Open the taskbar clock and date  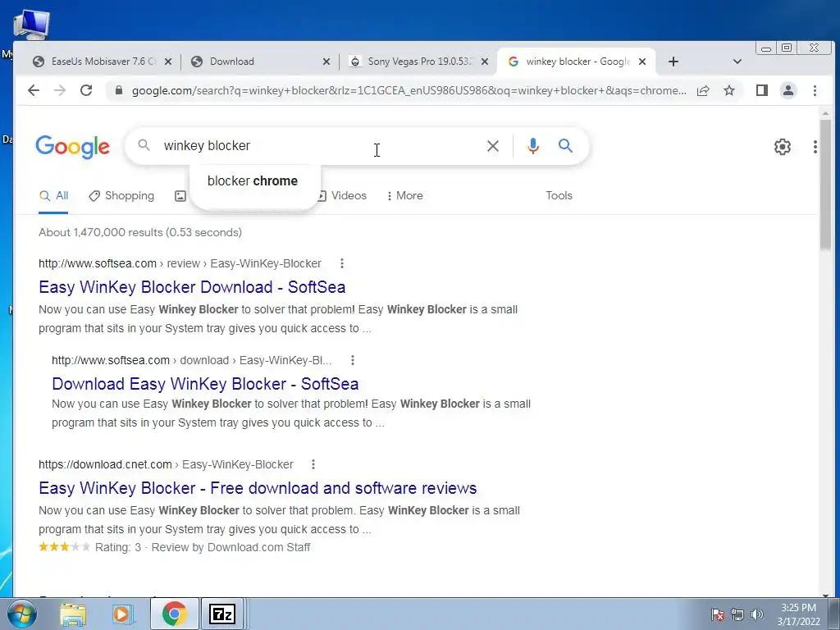(798, 614)
